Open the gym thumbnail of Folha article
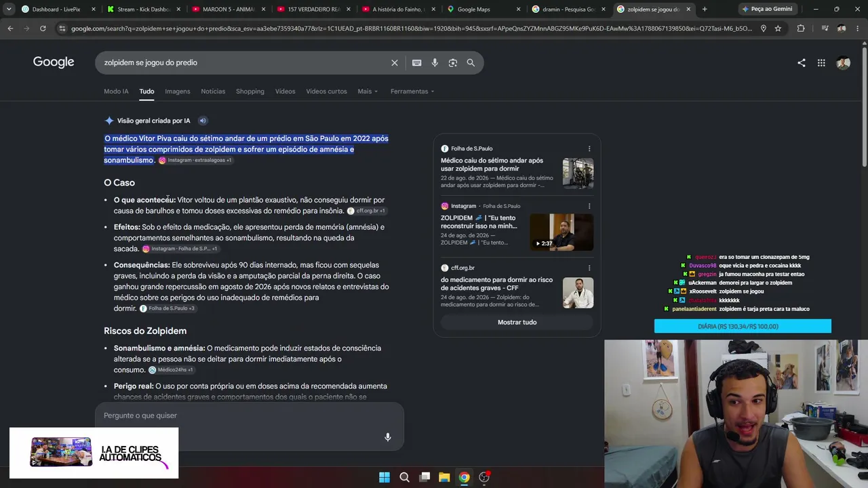This screenshot has height=488, width=868. click(578, 174)
